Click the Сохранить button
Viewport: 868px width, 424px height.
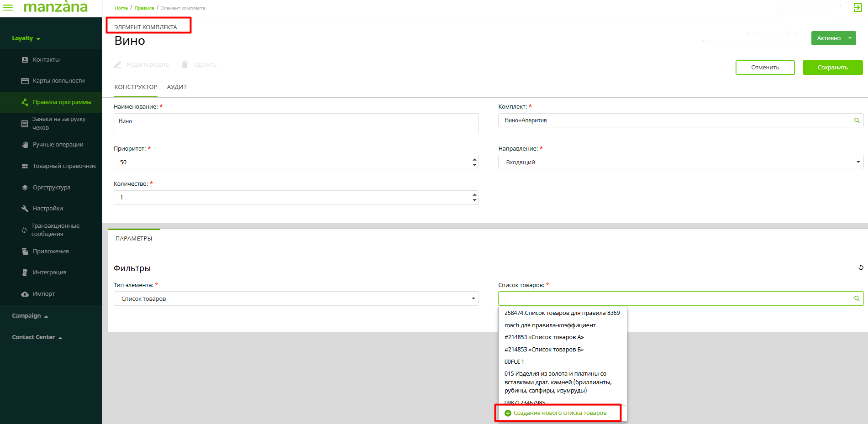coord(832,68)
